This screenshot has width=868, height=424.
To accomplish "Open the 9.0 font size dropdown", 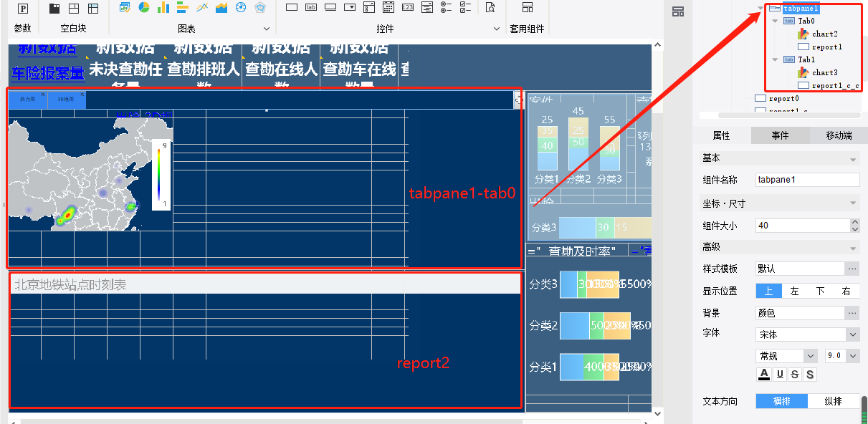I will pyautogui.click(x=841, y=356).
